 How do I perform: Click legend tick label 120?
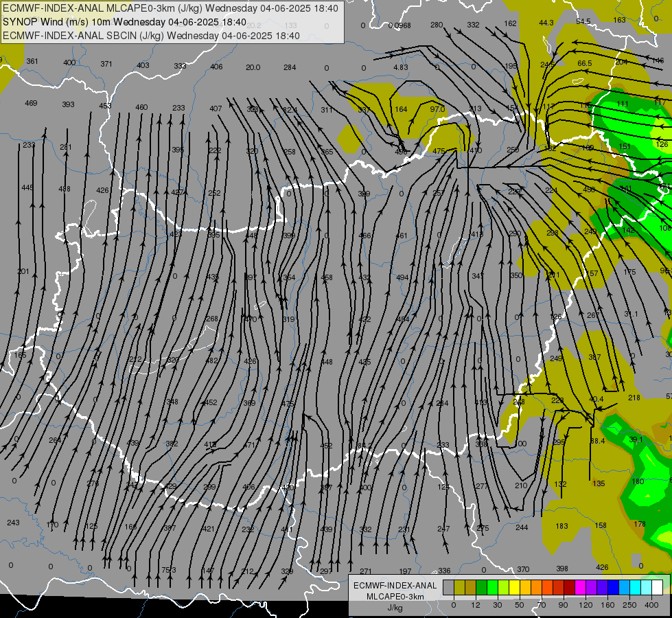pyautogui.click(x=586, y=605)
